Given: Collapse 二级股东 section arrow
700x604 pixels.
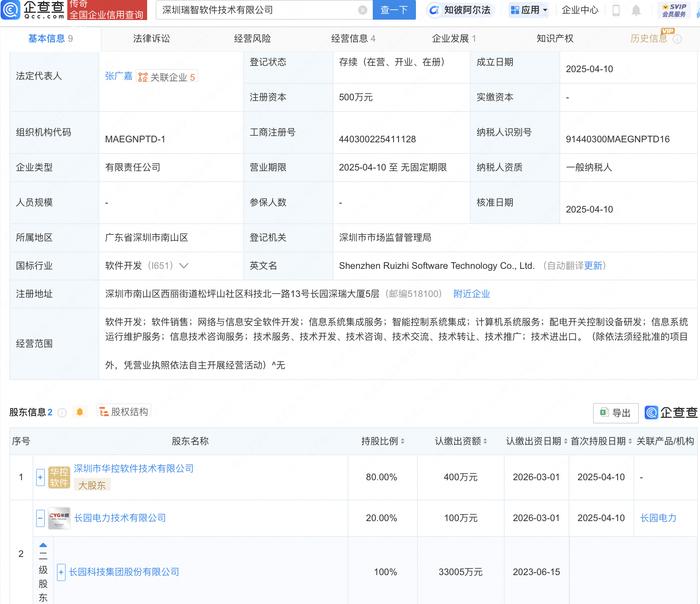Looking at the screenshot, I should pyautogui.click(x=43, y=546).
